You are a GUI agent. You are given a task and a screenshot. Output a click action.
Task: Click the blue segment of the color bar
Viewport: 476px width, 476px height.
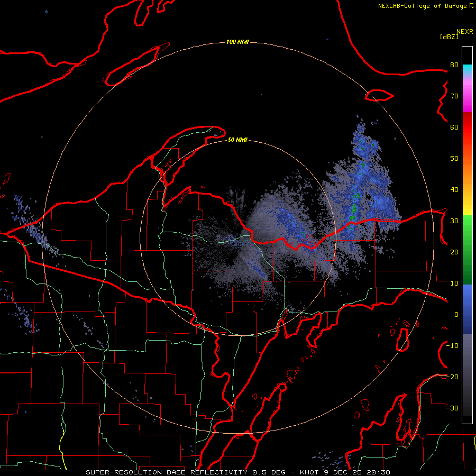click(x=467, y=309)
